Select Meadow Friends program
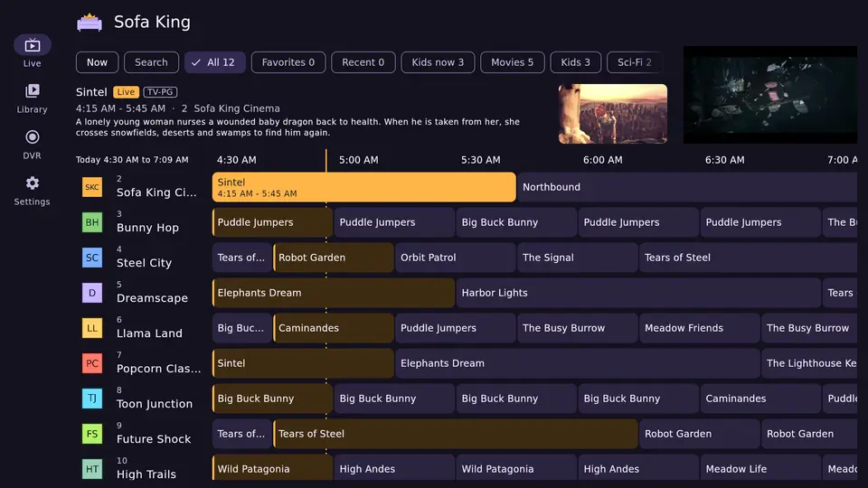Image resolution: width=868 pixels, height=488 pixels. pos(699,328)
